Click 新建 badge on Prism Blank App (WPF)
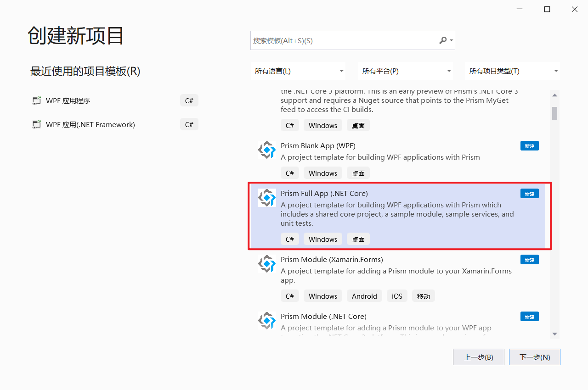 tap(530, 146)
